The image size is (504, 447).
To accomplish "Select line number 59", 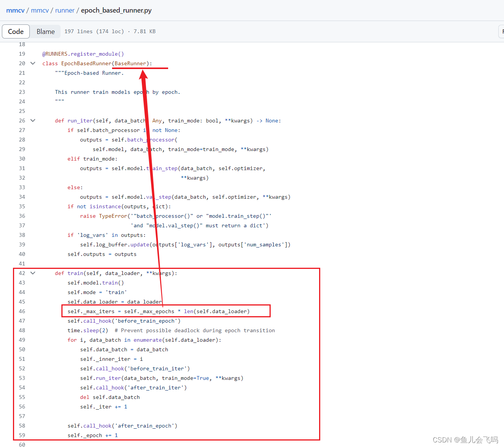I will coord(22,435).
